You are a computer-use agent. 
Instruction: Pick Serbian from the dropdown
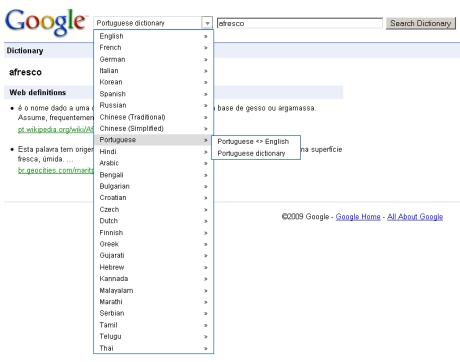click(x=153, y=313)
